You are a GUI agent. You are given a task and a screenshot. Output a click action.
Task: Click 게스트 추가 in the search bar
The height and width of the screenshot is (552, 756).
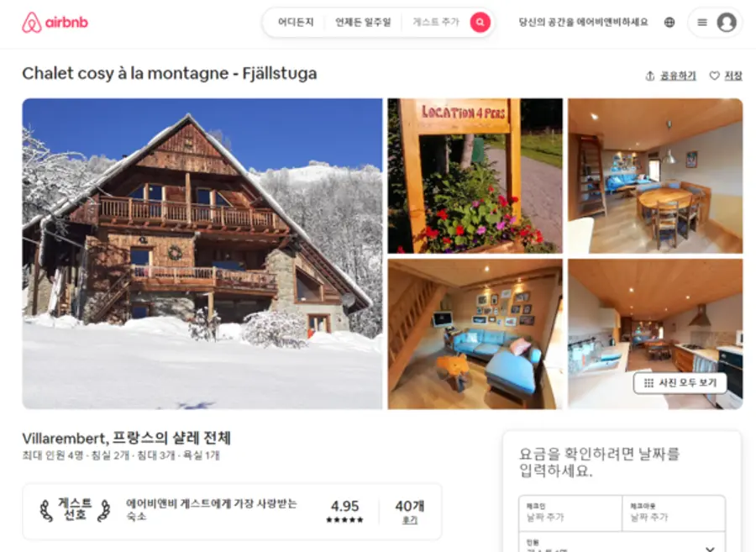pos(436,22)
